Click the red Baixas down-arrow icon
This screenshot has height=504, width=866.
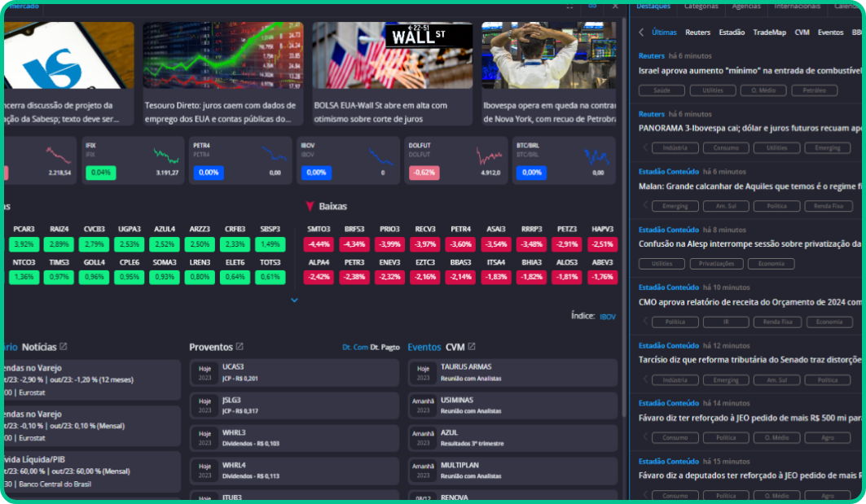click(310, 207)
